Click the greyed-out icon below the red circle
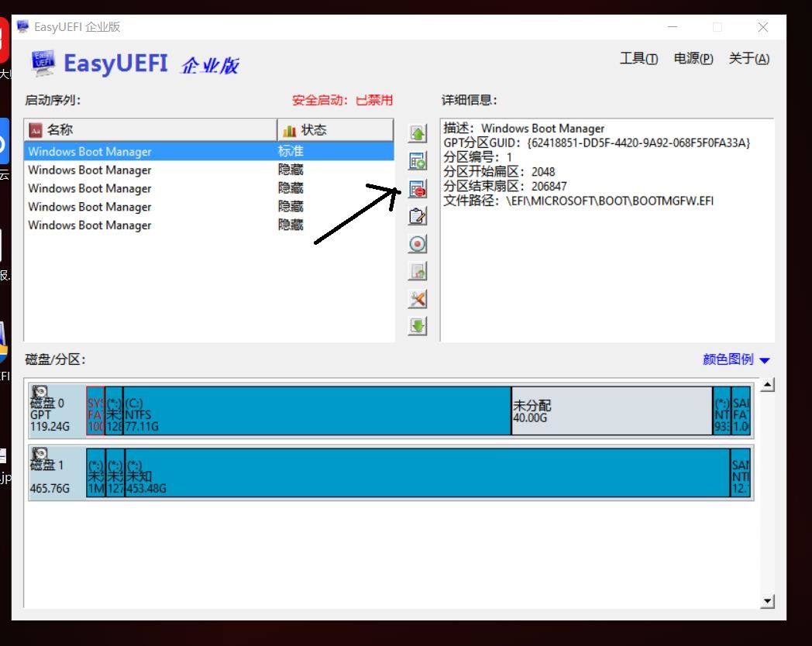Viewport: 812px width, 646px height. (418, 271)
